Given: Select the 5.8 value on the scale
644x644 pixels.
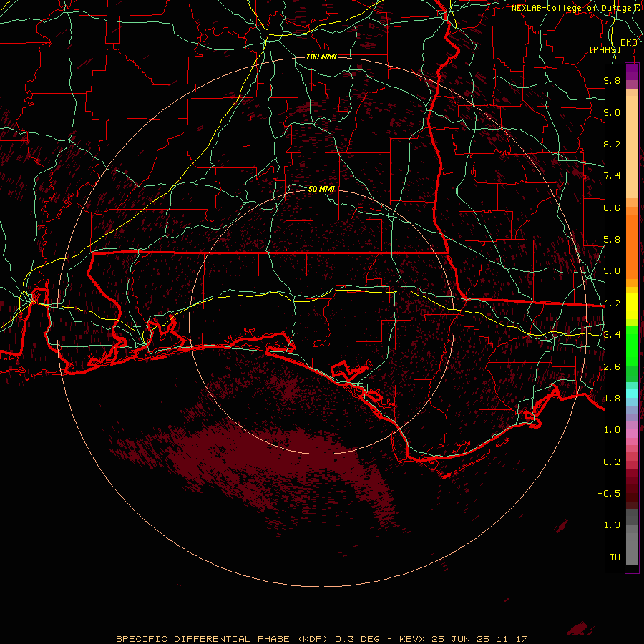Looking at the screenshot, I should click(612, 240).
